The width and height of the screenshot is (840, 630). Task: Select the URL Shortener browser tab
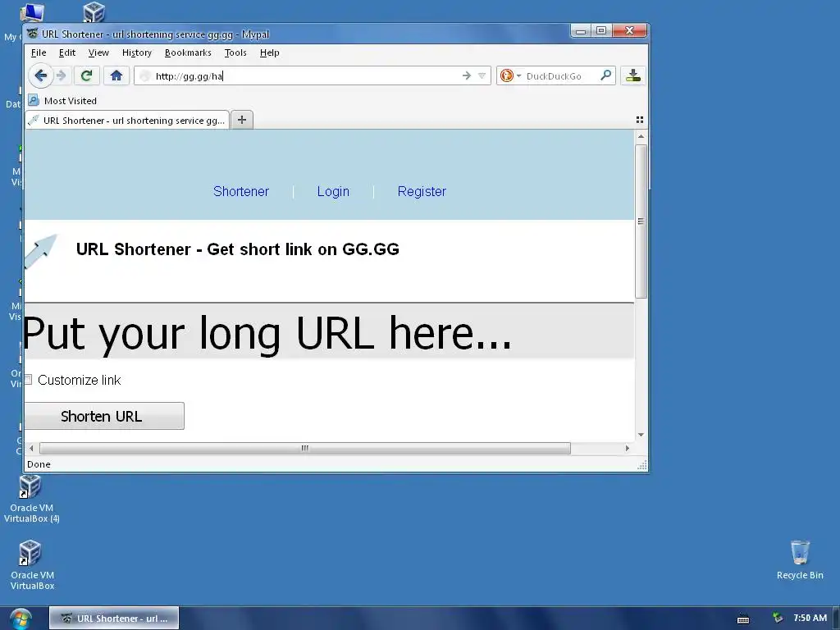pyautogui.click(x=127, y=120)
